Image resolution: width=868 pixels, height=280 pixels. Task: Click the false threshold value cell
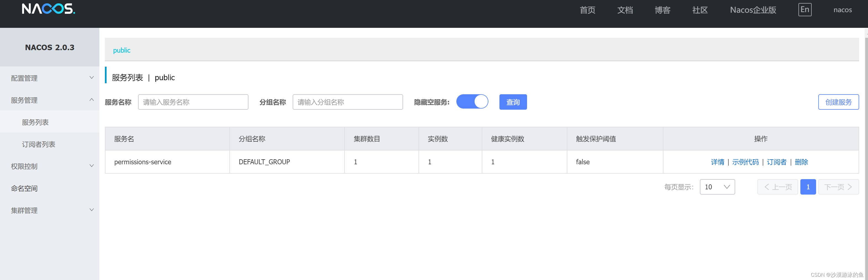tap(615, 162)
